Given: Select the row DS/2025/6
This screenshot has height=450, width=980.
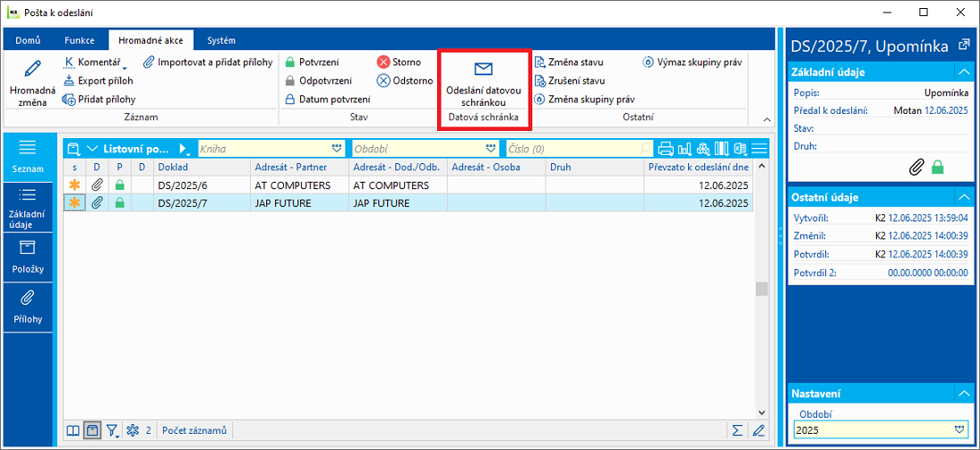Looking at the screenshot, I should [408, 185].
